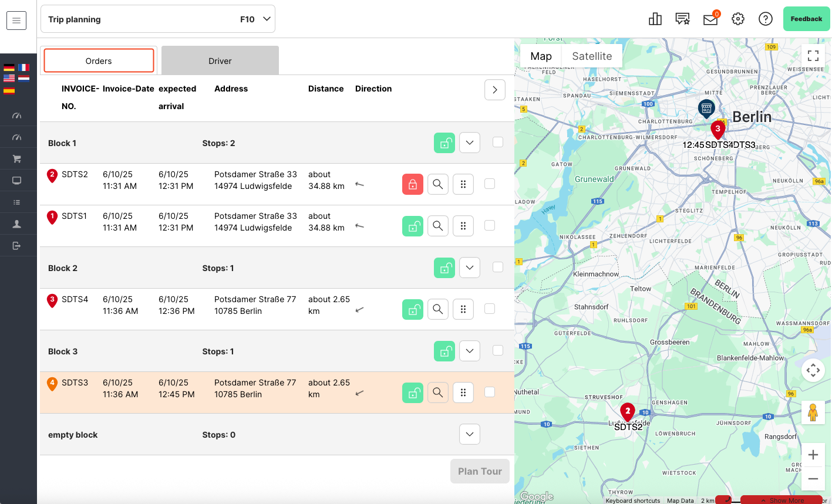Click the drag handle for SDTS3
Image resolution: width=832 pixels, height=504 pixels.
(x=463, y=393)
